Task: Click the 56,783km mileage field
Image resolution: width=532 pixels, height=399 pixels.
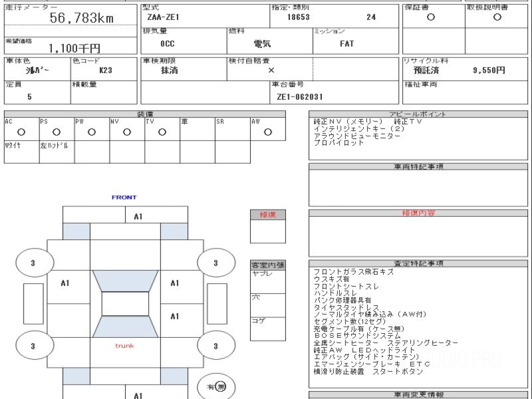Action: click(x=71, y=15)
